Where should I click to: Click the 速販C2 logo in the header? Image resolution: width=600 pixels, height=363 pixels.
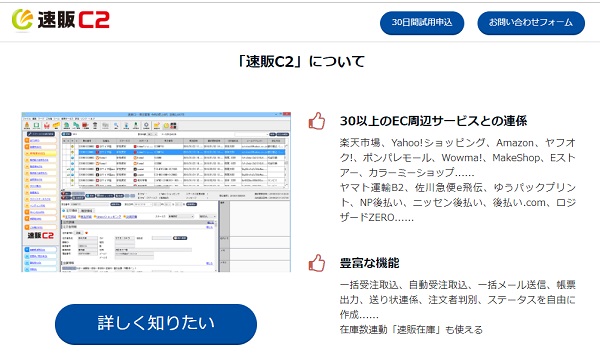(61, 20)
